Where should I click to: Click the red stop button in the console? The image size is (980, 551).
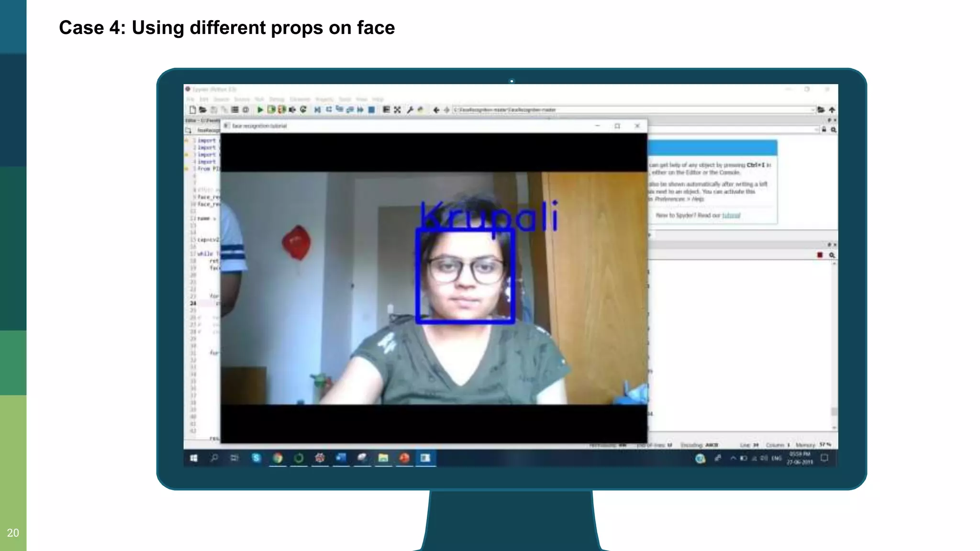coord(820,255)
